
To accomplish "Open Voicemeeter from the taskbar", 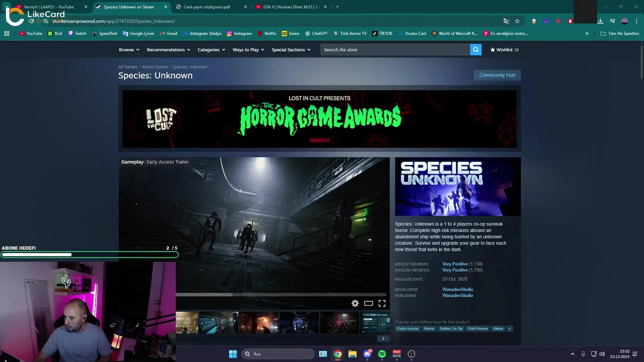I will pyautogui.click(x=396, y=354).
